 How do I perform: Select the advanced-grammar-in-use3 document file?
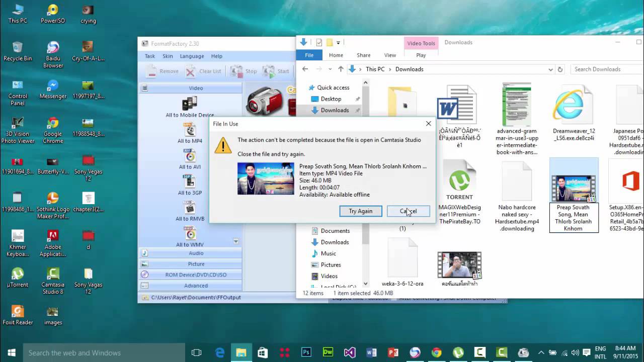pyautogui.click(x=517, y=120)
